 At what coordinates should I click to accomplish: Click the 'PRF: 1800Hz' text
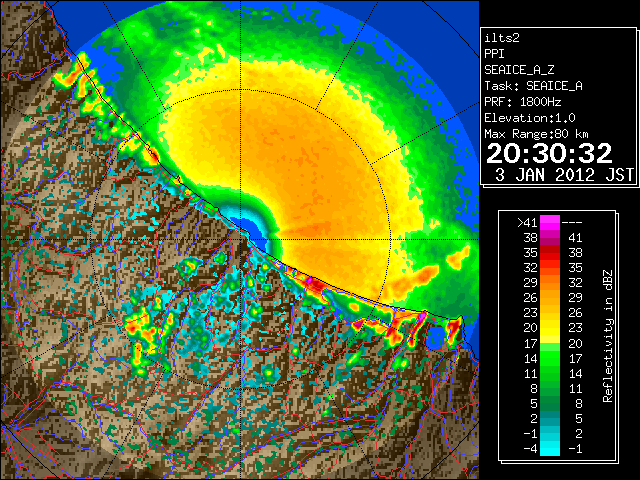[523, 102]
